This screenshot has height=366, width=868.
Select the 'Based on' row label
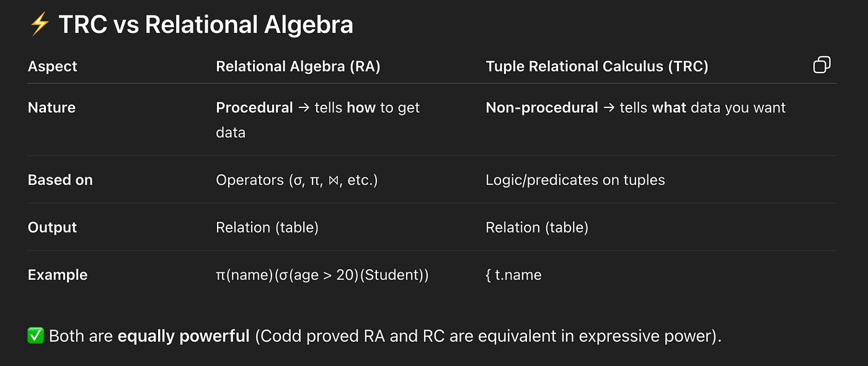point(60,180)
